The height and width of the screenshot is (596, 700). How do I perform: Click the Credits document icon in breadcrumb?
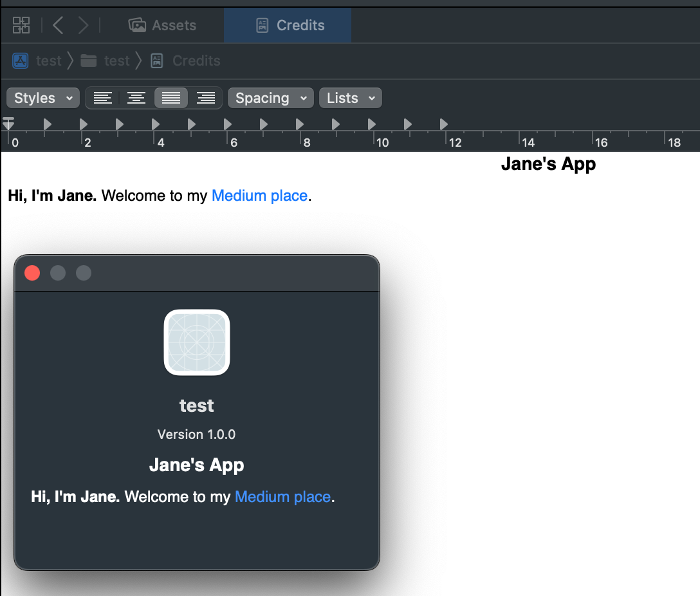(156, 60)
